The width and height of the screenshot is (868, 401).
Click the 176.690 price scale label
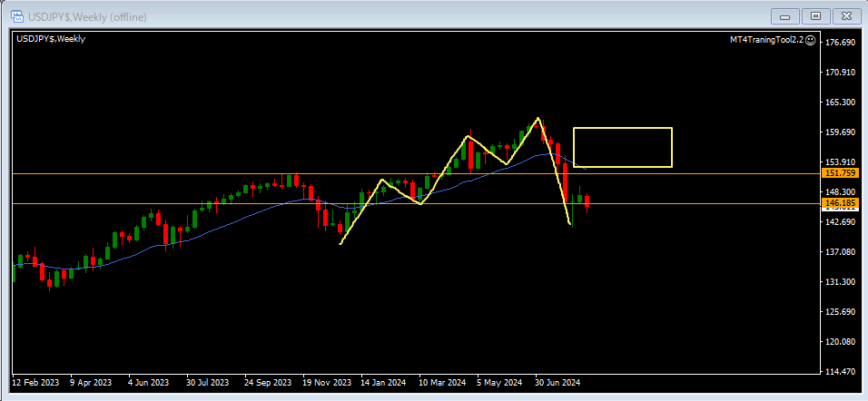839,43
